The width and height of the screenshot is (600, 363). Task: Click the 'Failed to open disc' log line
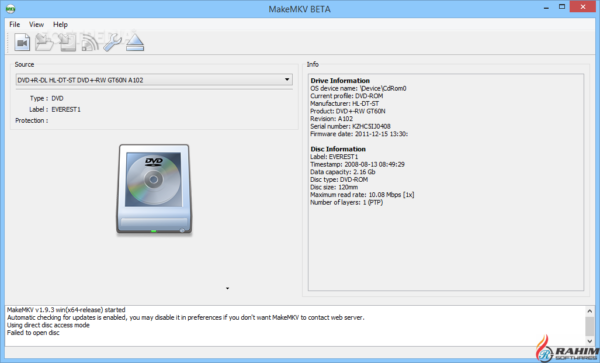33,333
